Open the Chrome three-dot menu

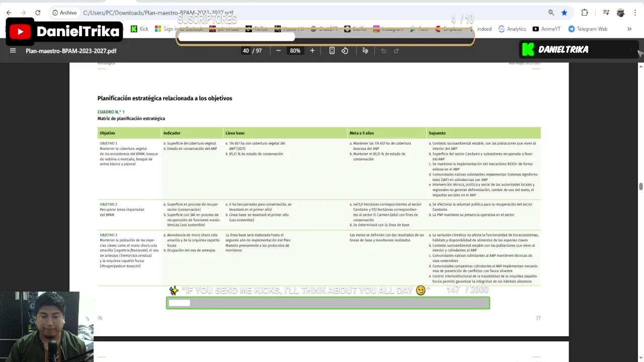(x=635, y=13)
